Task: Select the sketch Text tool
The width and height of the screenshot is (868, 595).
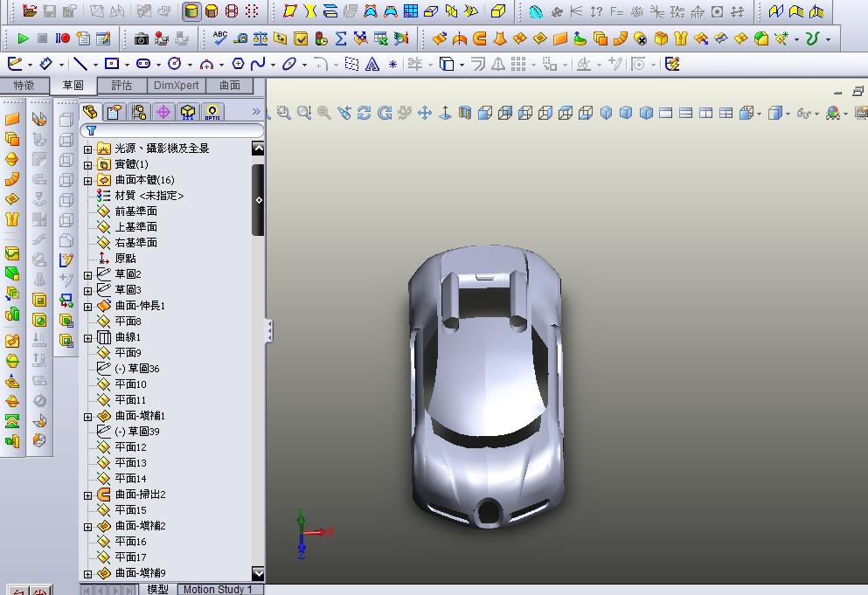Action: point(372,64)
